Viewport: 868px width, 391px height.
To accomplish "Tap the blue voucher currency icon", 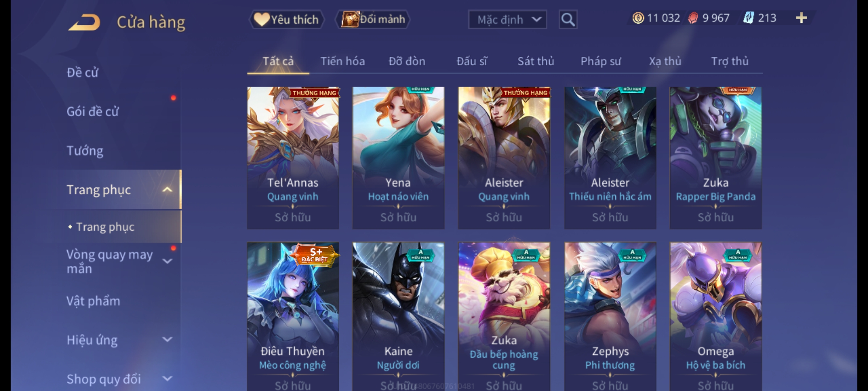I will point(748,18).
